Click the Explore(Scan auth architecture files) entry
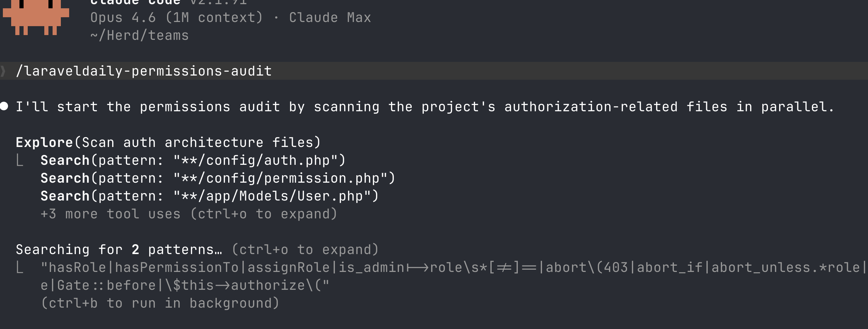Image resolution: width=868 pixels, height=329 pixels. coord(168,143)
